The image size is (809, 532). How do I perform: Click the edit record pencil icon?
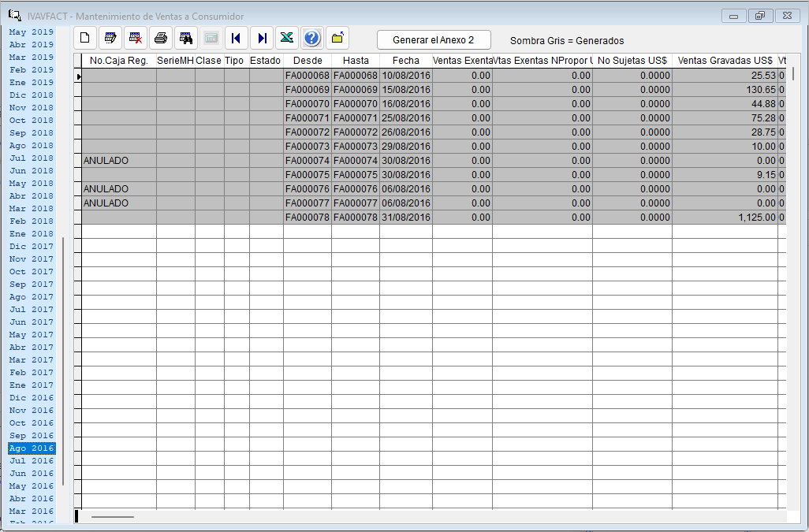click(110, 38)
